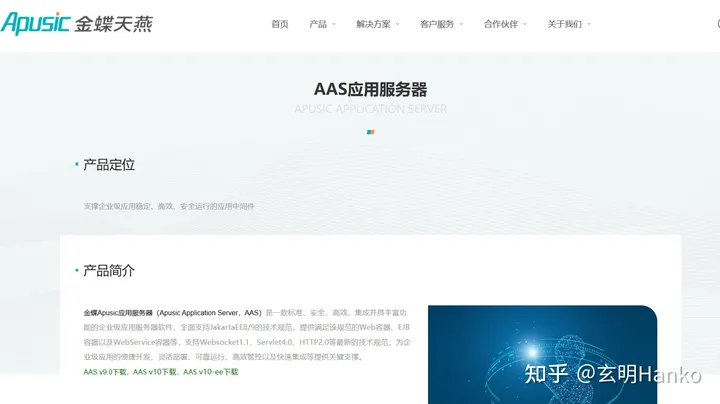Click the AAS v10-ee下载 link
This screenshot has height=404, width=720.
click(211, 372)
